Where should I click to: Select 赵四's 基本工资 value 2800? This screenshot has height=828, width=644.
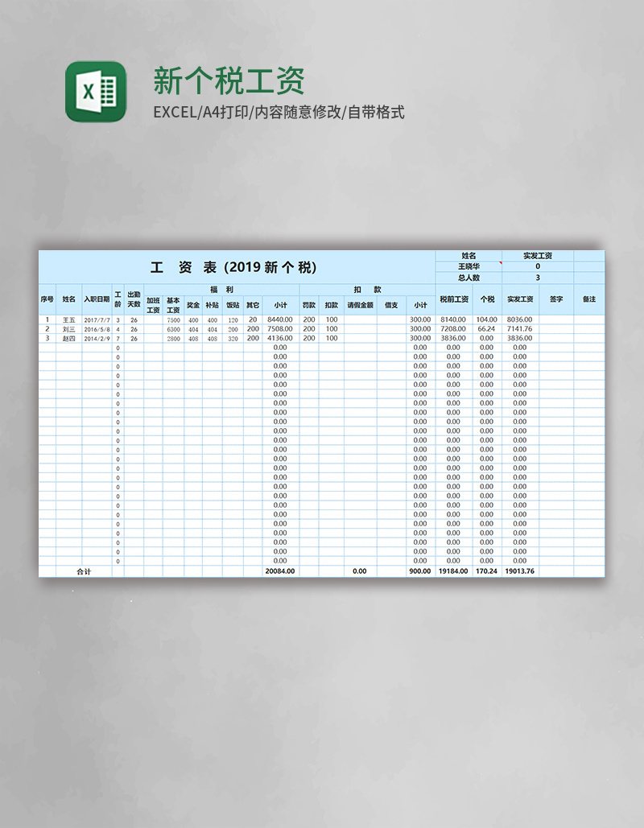tap(174, 340)
